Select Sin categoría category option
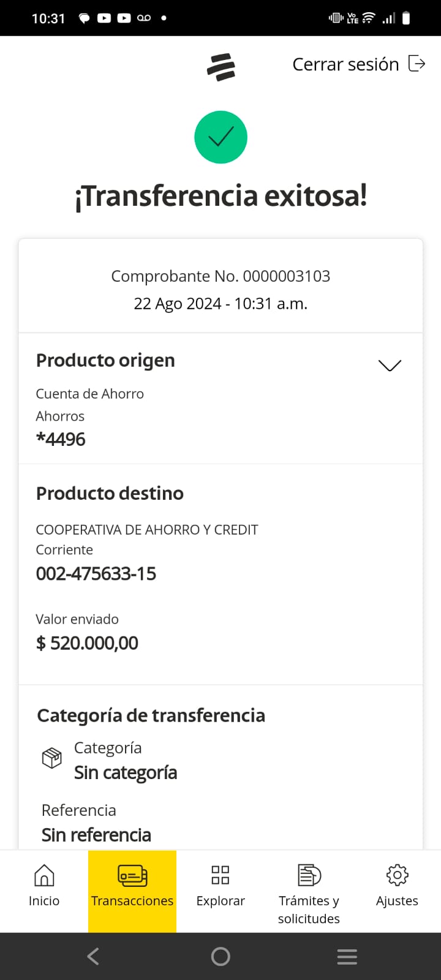The height and width of the screenshot is (980, 441). click(126, 773)
